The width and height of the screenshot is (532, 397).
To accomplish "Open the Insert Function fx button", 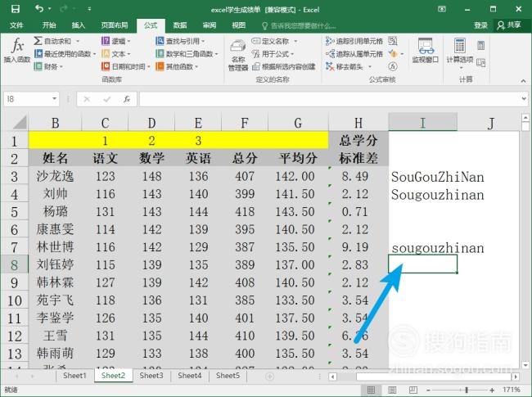I will (17, 50).
